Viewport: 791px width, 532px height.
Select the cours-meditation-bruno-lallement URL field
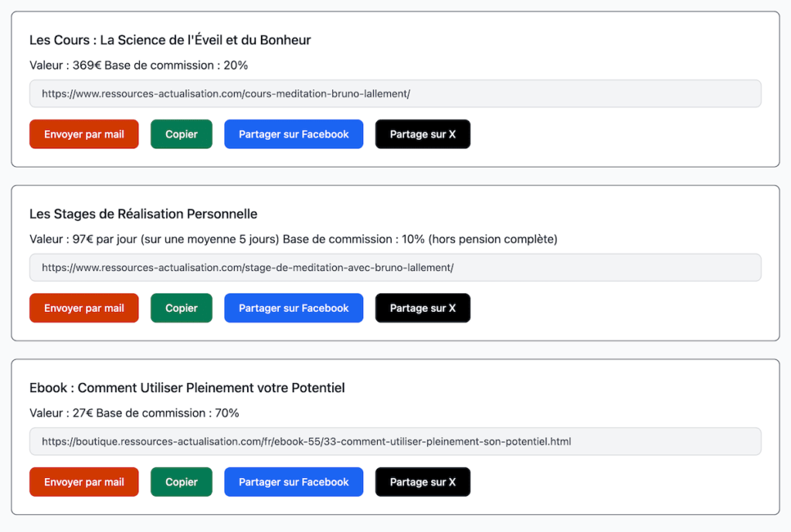coord(395,93)
